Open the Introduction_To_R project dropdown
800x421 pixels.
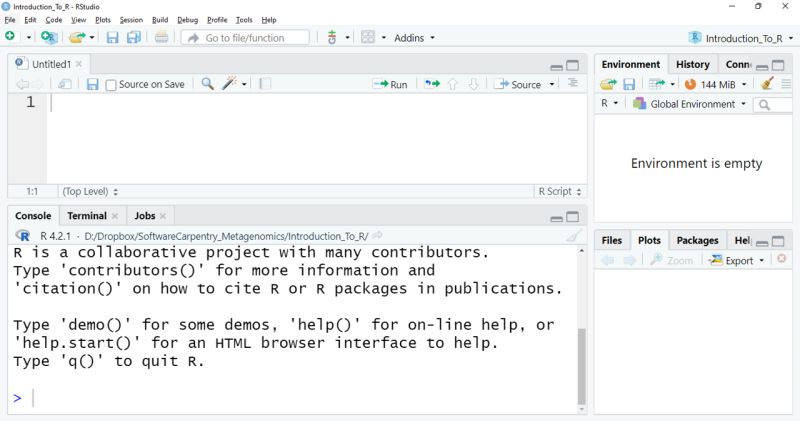[741, 38]
